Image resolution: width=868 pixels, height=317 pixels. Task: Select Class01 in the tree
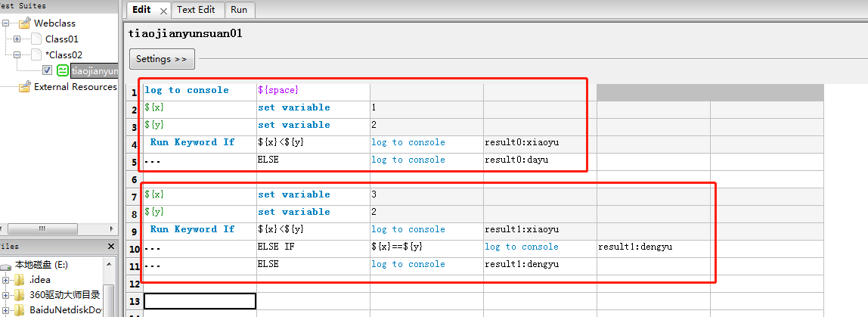62,39
